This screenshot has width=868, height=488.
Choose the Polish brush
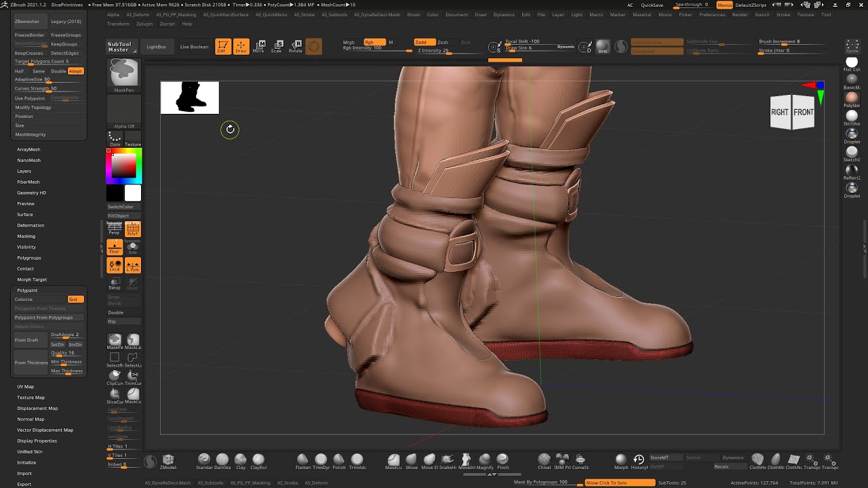339,462
